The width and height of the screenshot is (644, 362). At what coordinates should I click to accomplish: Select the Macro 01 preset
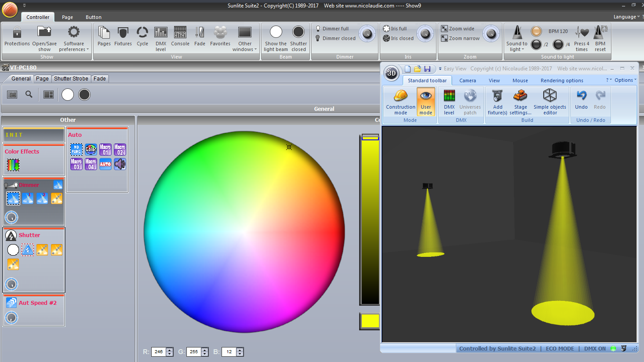[x=106, y=150]
